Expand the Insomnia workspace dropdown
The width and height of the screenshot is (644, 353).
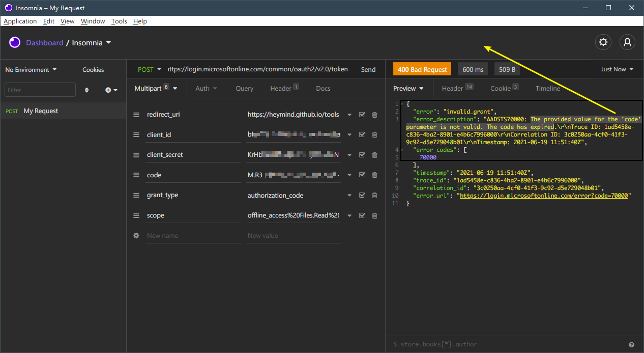(92, 43)
